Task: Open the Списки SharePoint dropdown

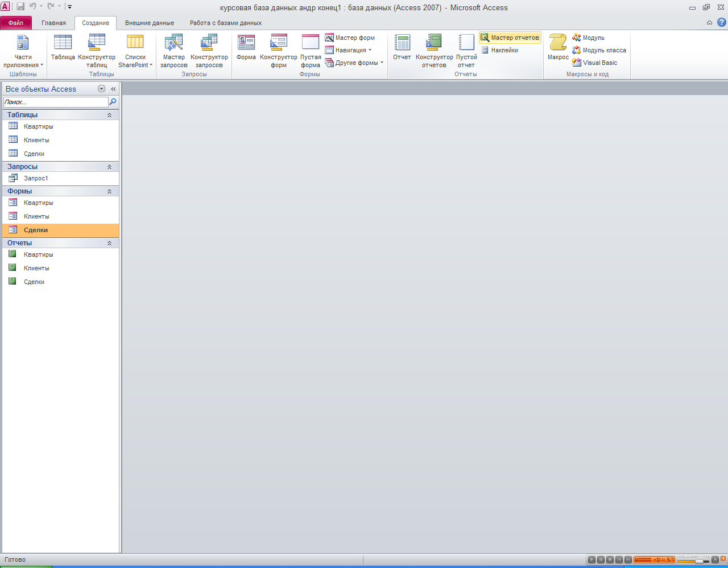Action: click(x=135, y=51)
